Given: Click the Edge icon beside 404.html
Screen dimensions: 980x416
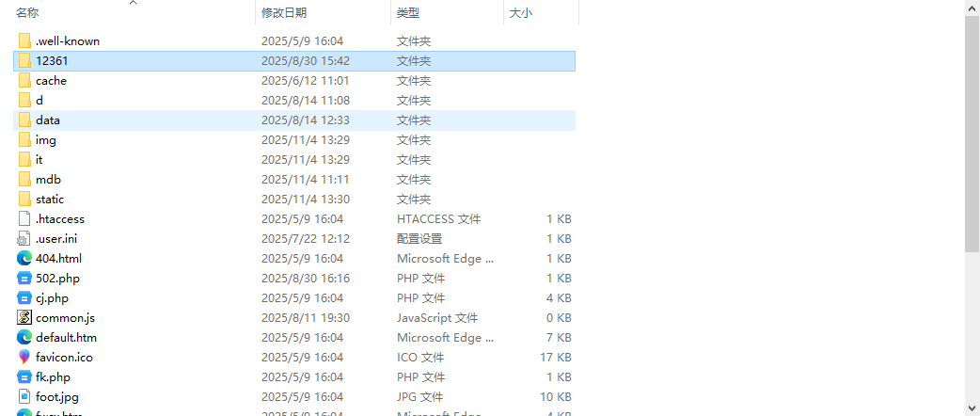Looking at the screenshot, I should (24, 258).
